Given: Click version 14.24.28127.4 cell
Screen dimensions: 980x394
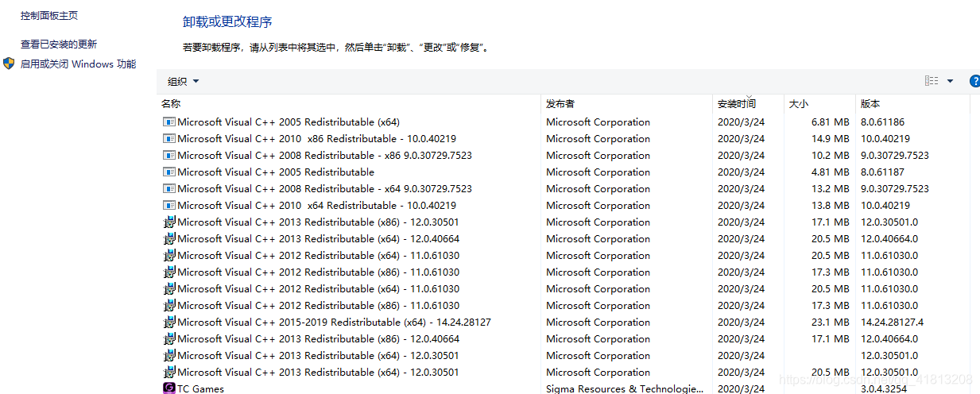Looking at the screenshot, I should pos(893,323).
